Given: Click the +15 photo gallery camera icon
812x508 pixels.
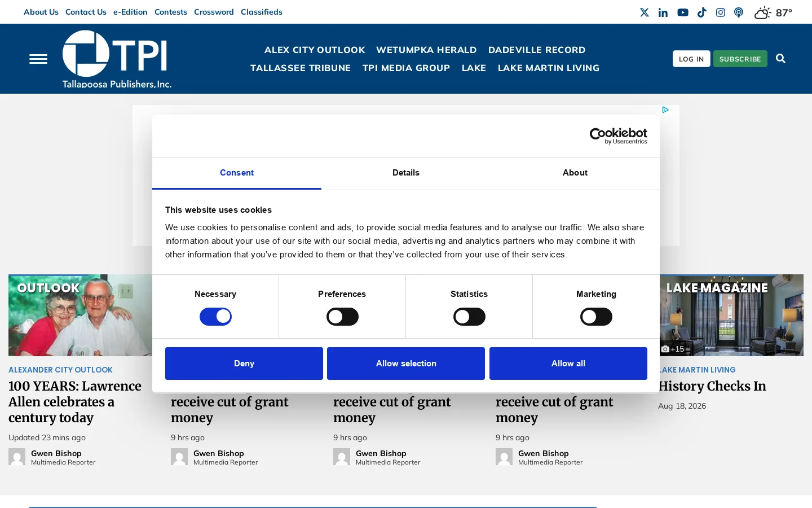Looking at the screenshot, I should [x=665, y=349].
